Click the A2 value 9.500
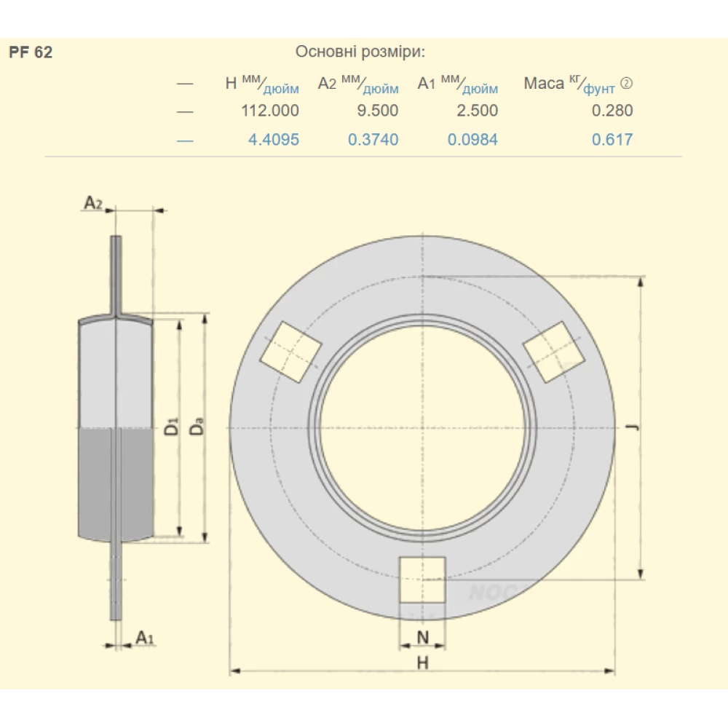 tap(377, 111)
